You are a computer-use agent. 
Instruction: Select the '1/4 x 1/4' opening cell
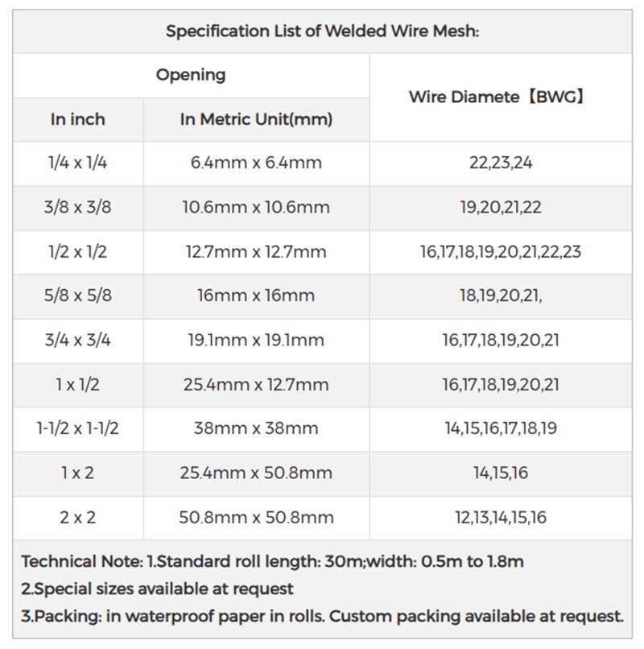coord(78,163)
